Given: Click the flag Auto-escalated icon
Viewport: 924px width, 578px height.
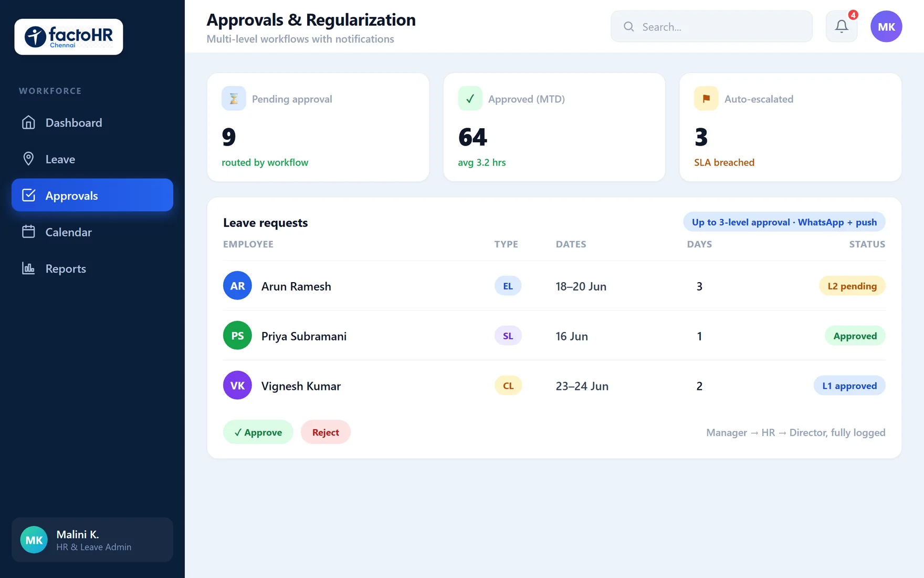Looking at the screenshot, I should [706, 98].
